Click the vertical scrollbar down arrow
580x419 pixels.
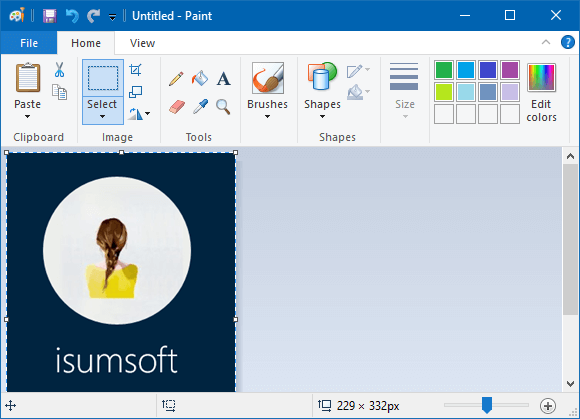[570, 383]
